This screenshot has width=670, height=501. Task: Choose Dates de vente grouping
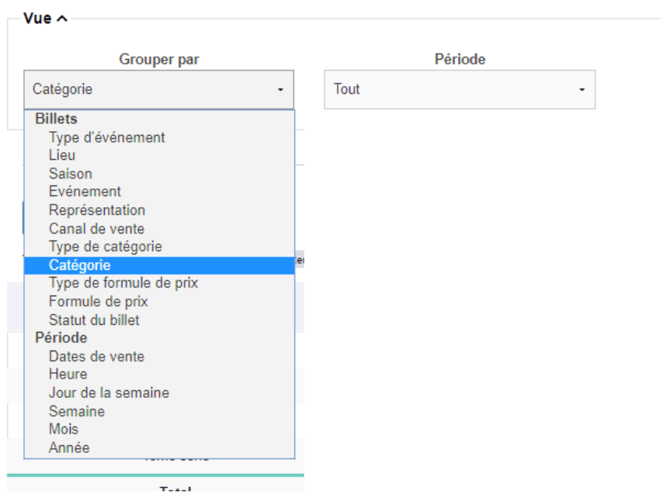point(96,356)
